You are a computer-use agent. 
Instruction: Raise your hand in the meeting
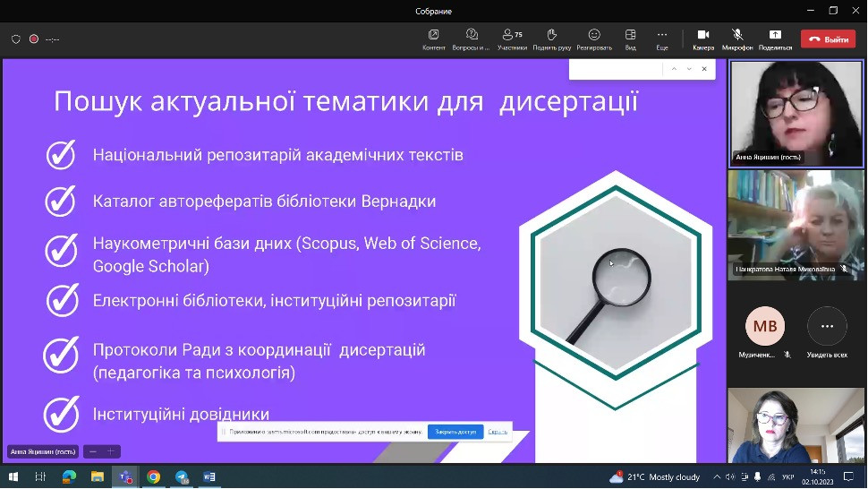[x=552, y=40]
